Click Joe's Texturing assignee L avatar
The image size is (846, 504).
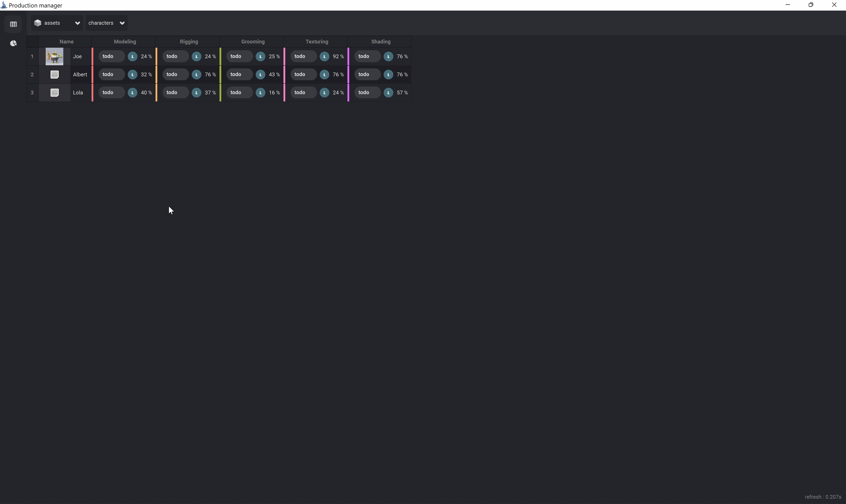point(324,56)
